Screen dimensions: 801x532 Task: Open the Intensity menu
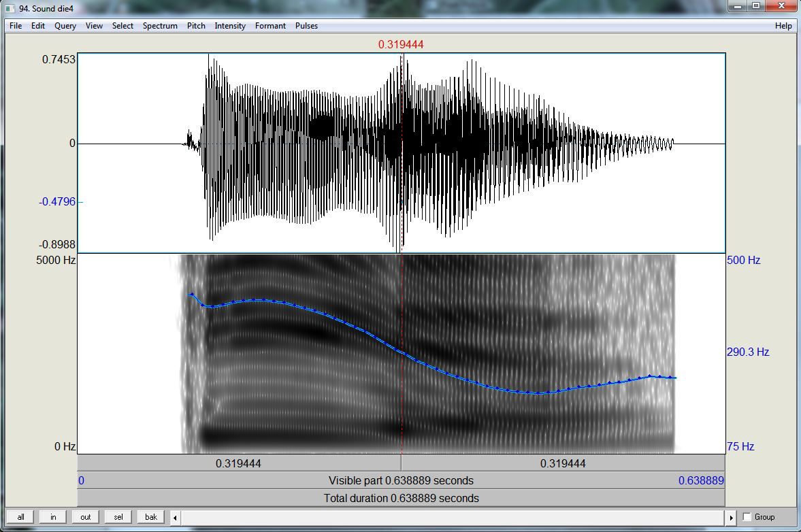click(230, 26)
